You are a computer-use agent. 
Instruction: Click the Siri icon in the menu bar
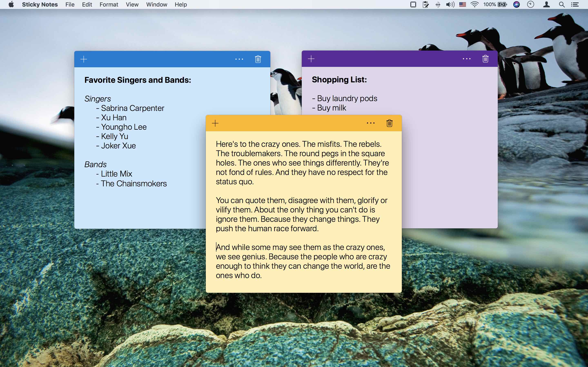tap(516, 5)
